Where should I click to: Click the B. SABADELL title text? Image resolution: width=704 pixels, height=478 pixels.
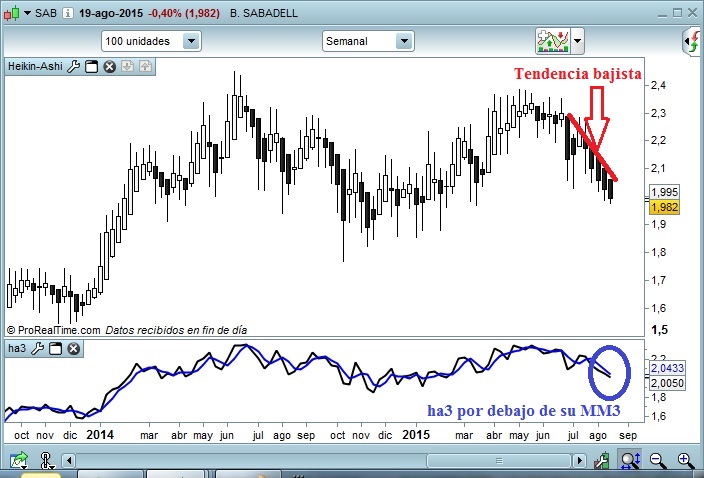click(264, 13)
